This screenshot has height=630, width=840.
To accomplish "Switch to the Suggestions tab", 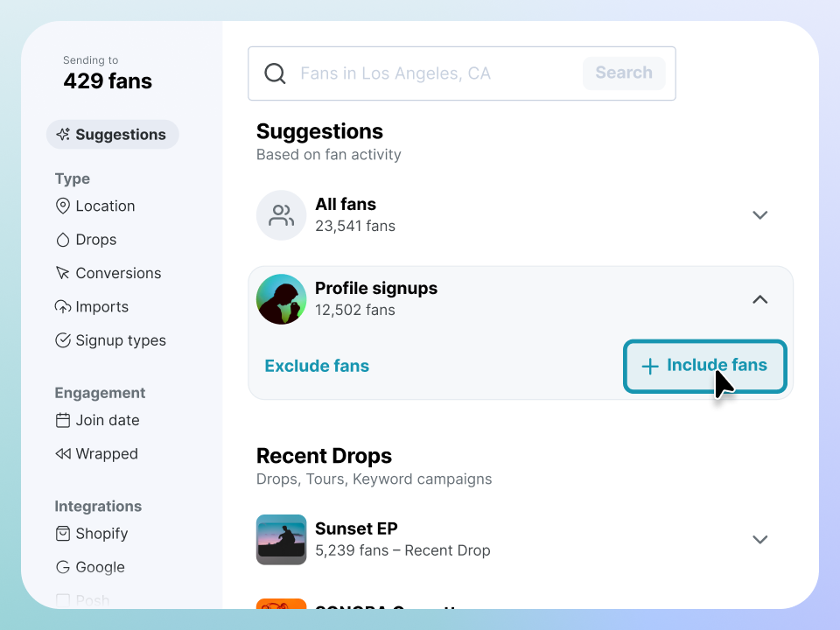I will tap(112, 135).
